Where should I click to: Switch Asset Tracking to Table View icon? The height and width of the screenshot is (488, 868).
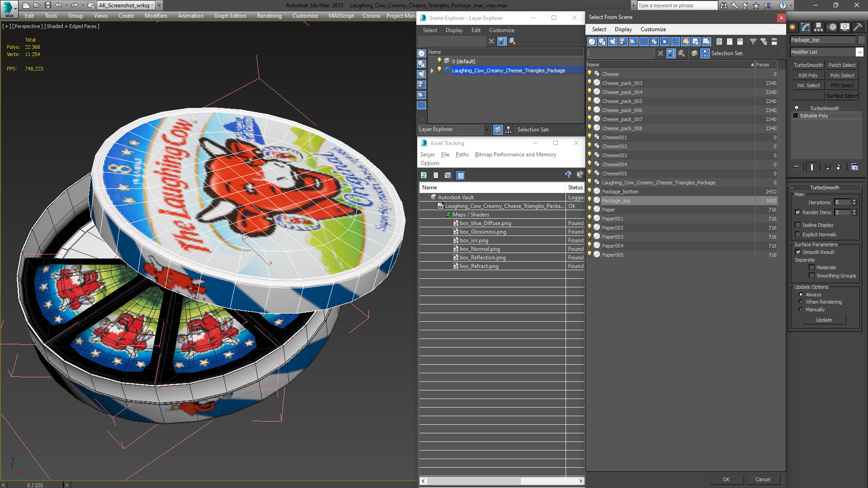click(461, 175)
